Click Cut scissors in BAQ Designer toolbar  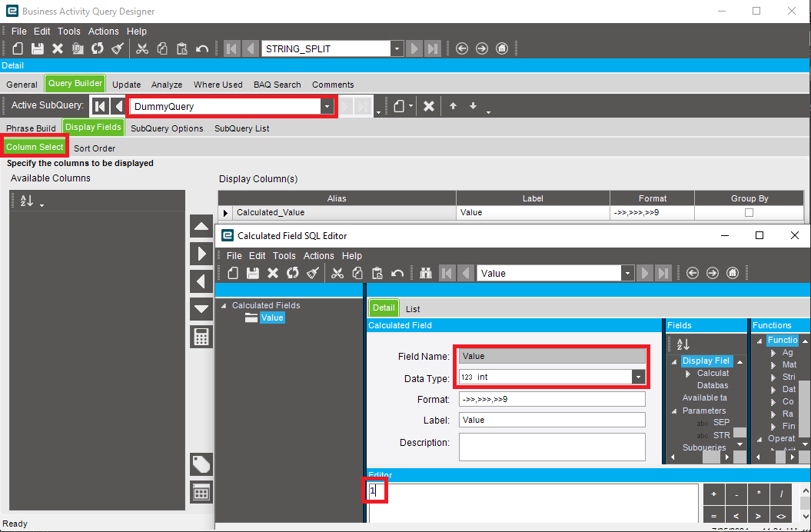click(141, 48)
